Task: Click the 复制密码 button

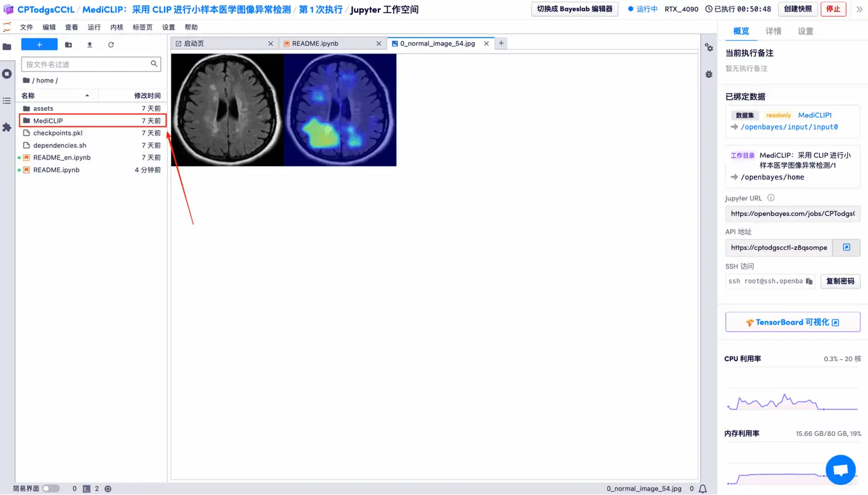Action: (x=840, y=281)
